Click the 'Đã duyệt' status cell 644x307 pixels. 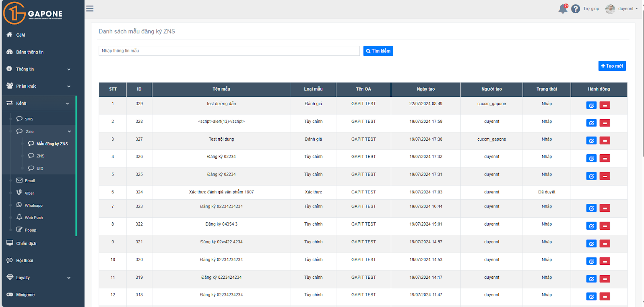(x=547, y=192)
